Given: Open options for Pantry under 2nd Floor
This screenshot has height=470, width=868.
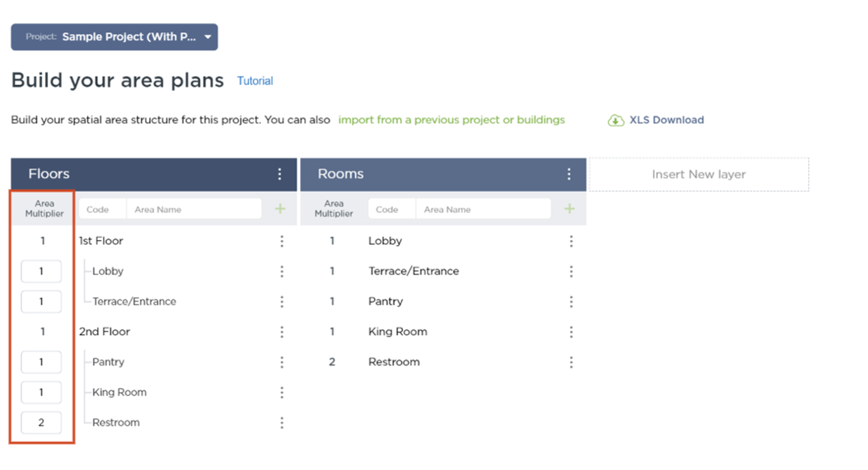Looking at the screenshot, I should tap(282, 362).
